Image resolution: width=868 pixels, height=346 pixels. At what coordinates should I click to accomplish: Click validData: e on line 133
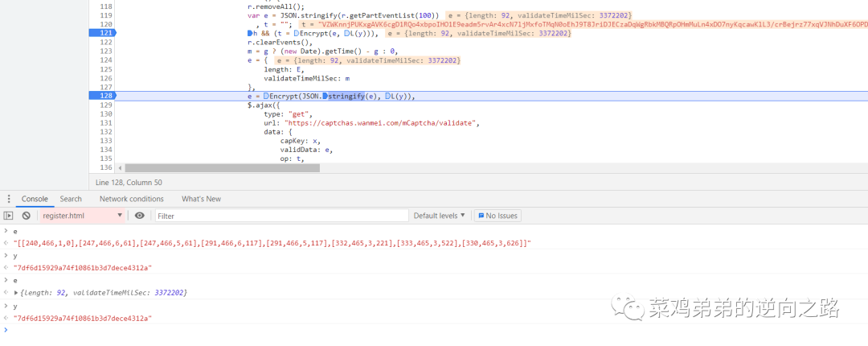point(306,150)
